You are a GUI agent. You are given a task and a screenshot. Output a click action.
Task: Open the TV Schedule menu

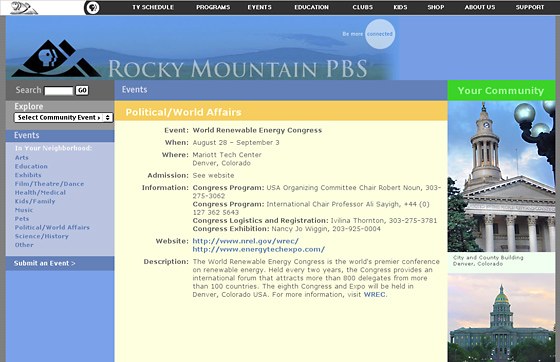coord(153,7)
